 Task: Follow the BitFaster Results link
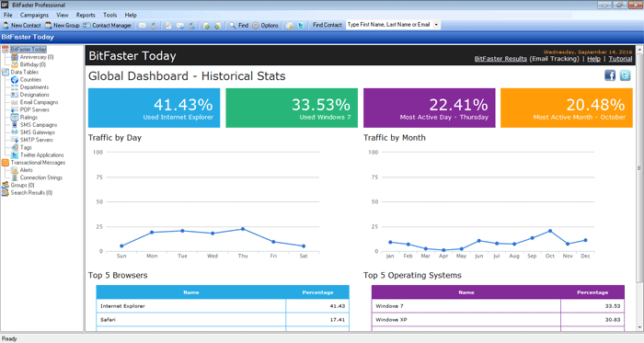(500, 59)
